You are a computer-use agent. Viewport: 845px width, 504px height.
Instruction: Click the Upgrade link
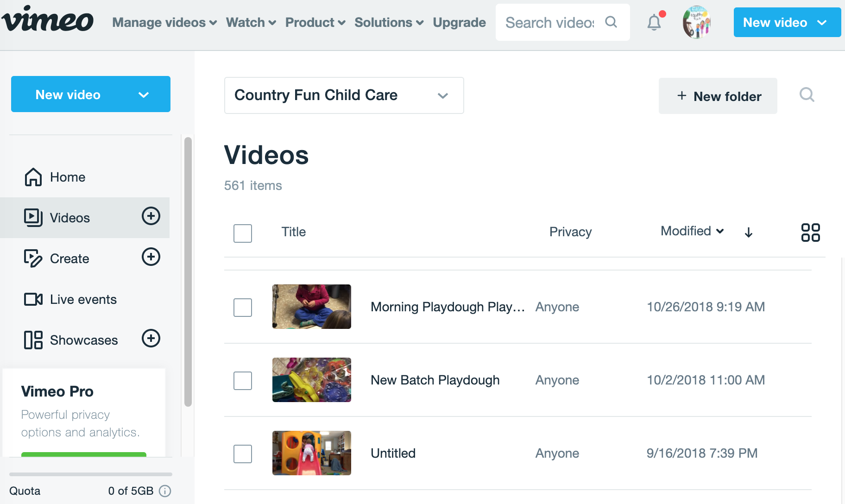coord(459,22)
